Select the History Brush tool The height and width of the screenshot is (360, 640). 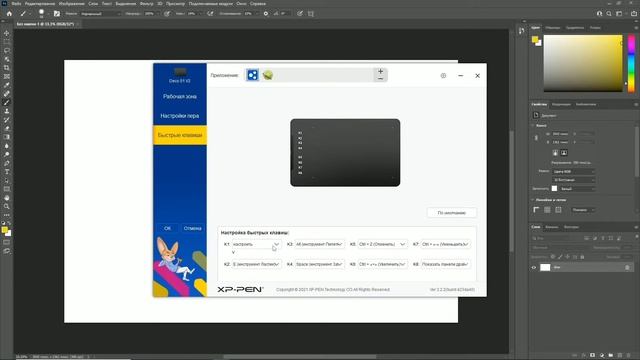pos(7,120)
